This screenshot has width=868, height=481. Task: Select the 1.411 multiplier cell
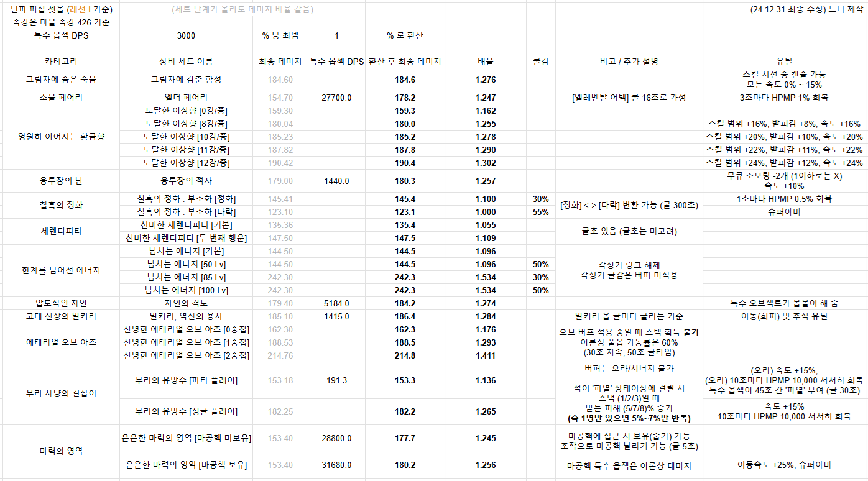(x=486, y=355)
